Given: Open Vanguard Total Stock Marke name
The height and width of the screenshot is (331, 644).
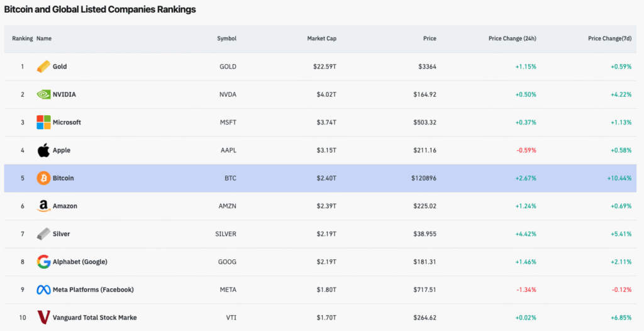Looking at the screenshot, I should (x=95, y=317).
